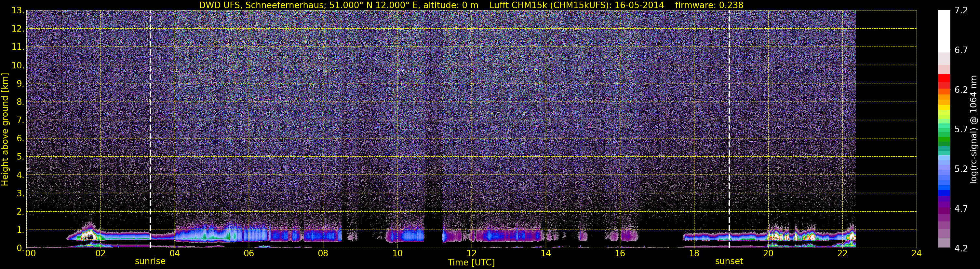Click the 'sunset' label below the axis

729,262
